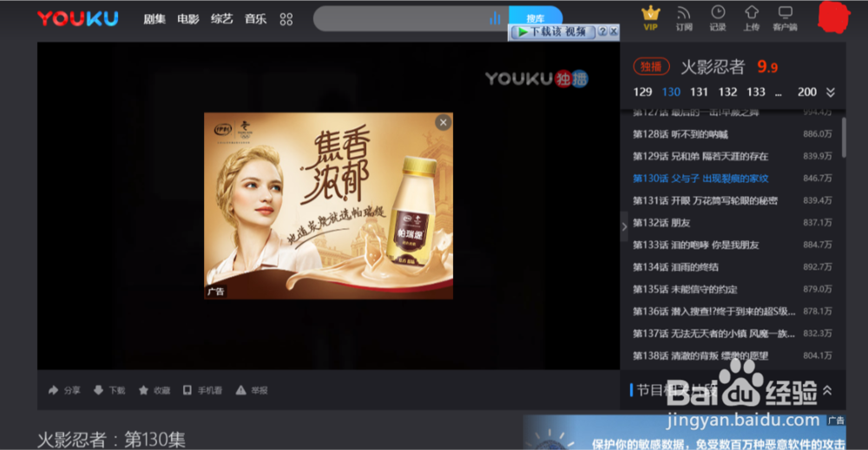Viewport: 868px width, 450px height.
Task: Open the 电影 category
Action: [x=188, y=19]
